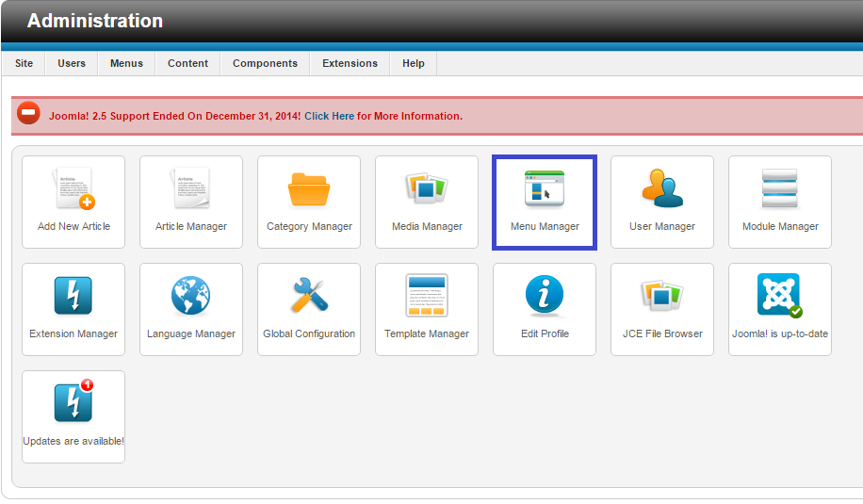The image size is (863, 504).
Task: Open the Extensions menu
Action: coord(350,63)
